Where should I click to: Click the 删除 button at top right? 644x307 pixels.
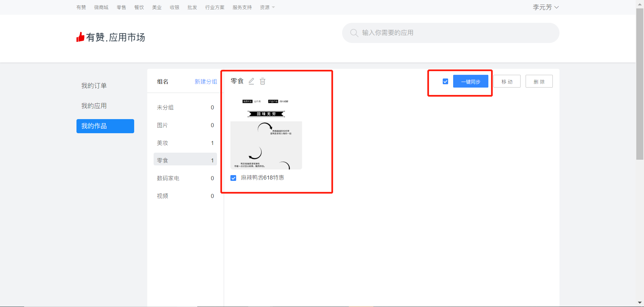click(x=539, y=82)
